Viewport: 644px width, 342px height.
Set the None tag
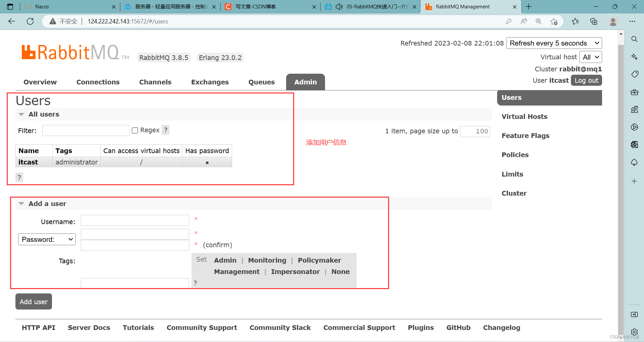(340, 272)
